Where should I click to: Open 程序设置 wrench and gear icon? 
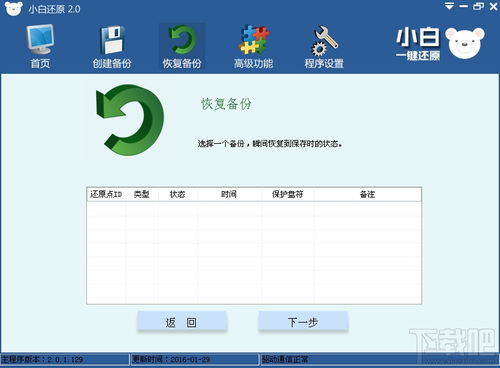(324, 41)
